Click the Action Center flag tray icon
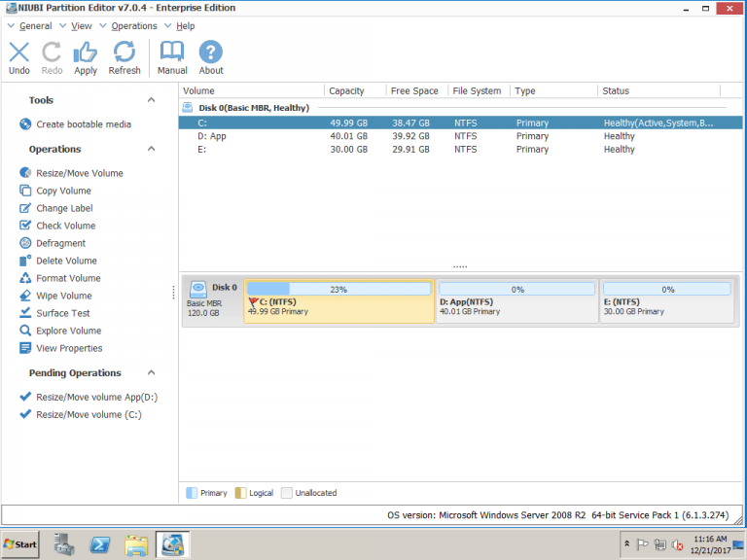Viewport: 747px width, 560px height. (x=642, y=544)
